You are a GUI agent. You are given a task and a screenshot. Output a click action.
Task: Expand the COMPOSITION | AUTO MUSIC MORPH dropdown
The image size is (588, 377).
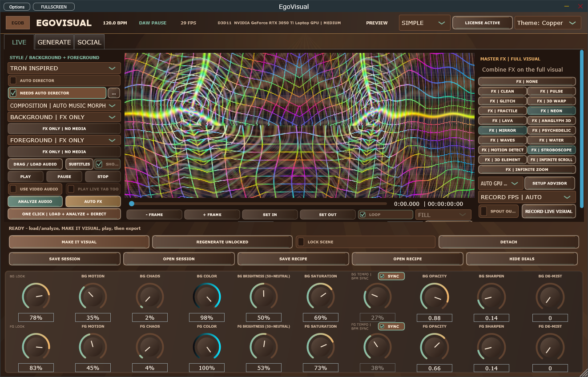coord(64,105)
